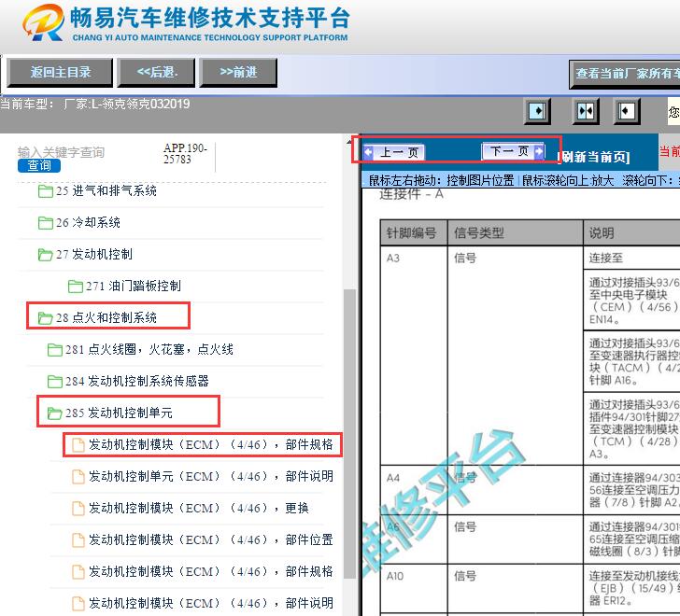
Task: Go back with the <<后退 button
Action: (x=157, y=73)
